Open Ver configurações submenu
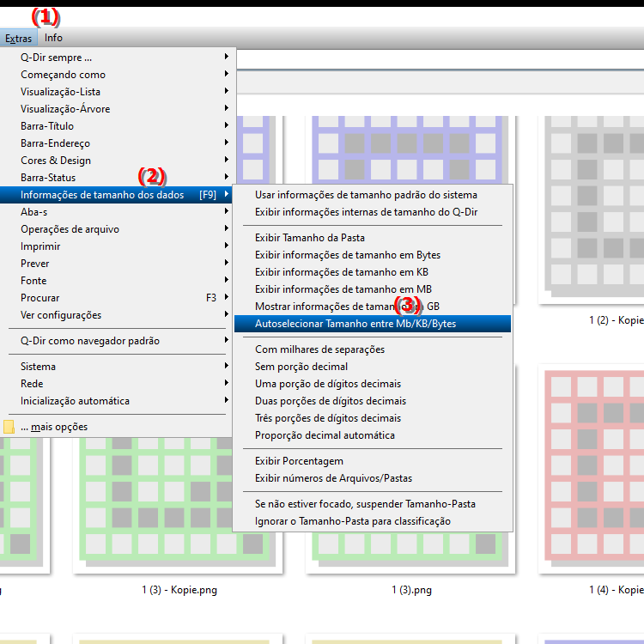Screen dimensions: 644x644 (117, 315)
